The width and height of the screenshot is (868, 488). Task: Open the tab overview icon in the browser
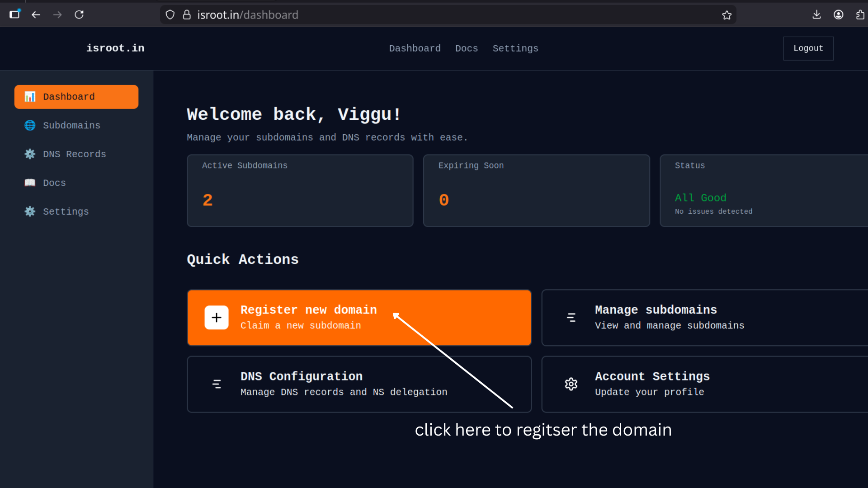15,14
